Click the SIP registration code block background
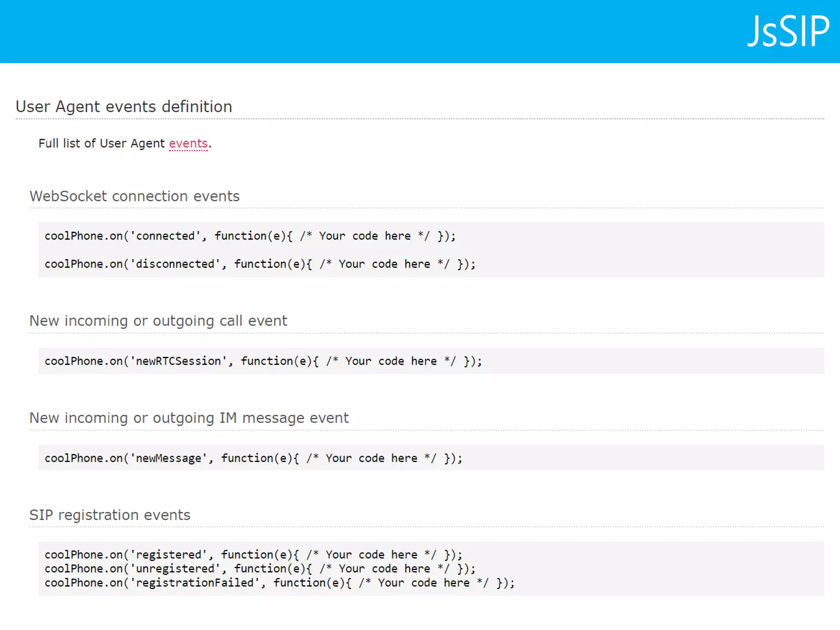Screen dimensions: 840x630 point(677,568)
